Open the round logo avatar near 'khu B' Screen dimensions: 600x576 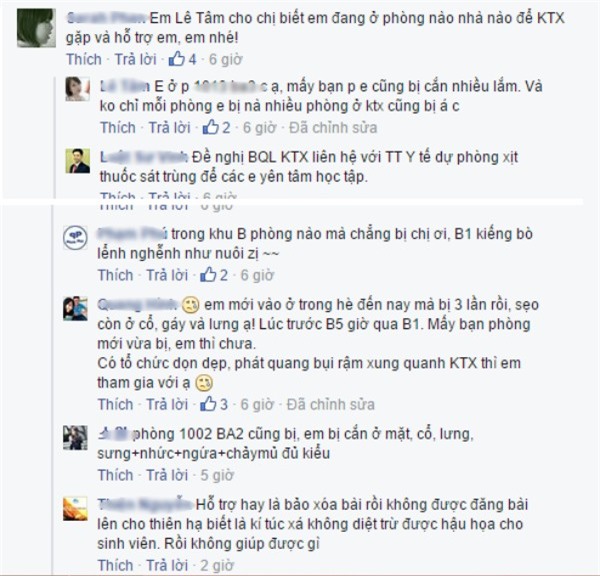pos(75,238)
